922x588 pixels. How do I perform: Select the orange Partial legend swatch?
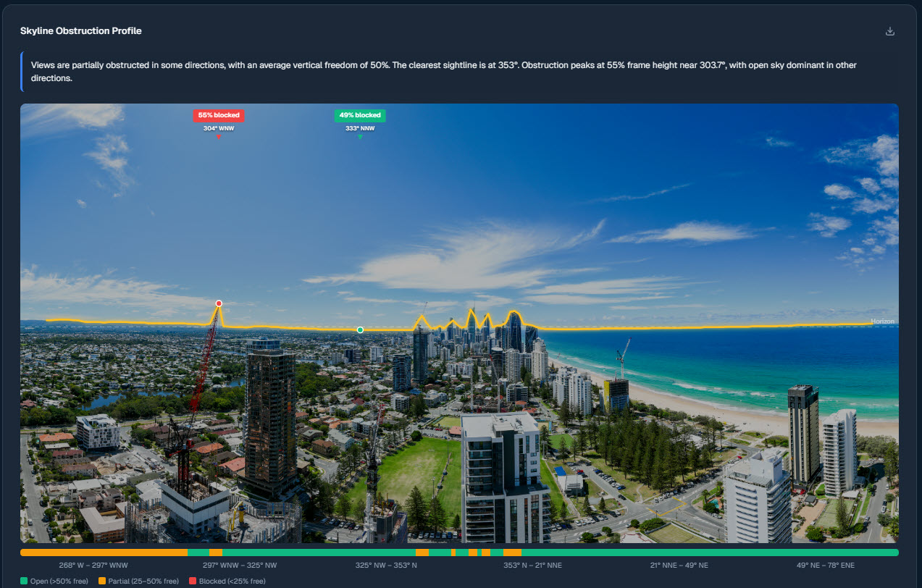[102, 581]
